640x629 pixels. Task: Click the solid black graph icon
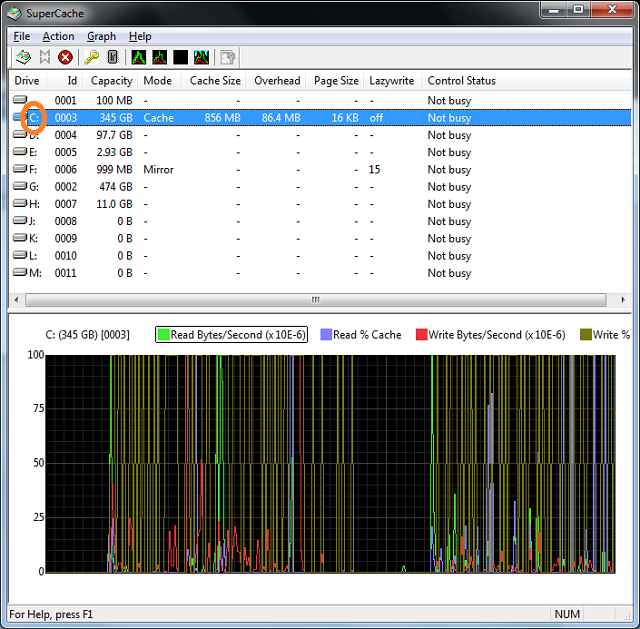pos(180,57)
